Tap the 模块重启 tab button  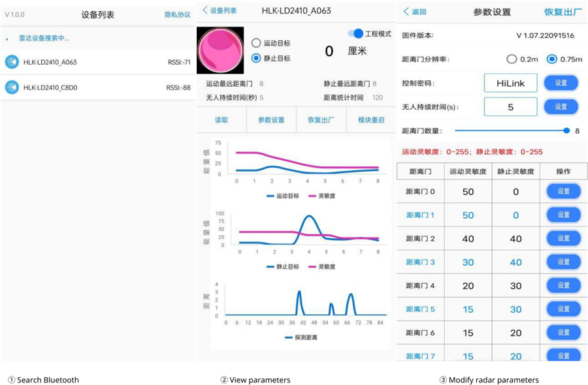coord(371,120)
